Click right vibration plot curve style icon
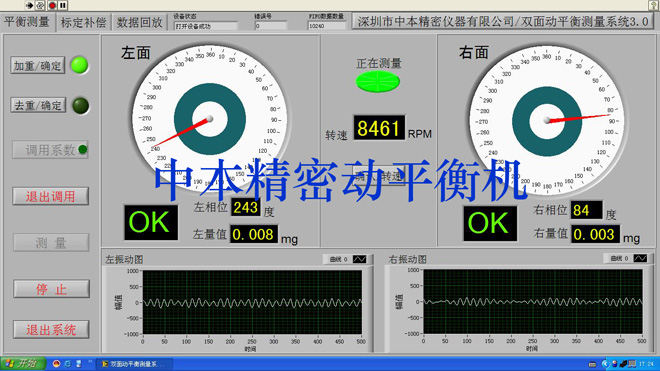 coord(640,258)
